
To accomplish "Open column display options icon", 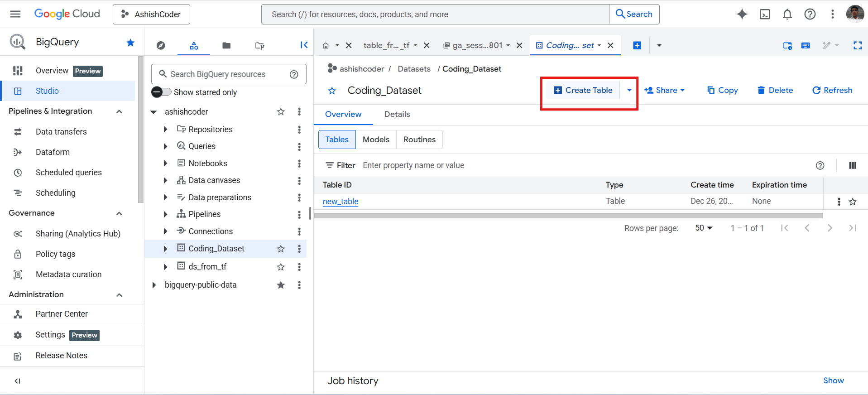I will [x=853, y=165].
